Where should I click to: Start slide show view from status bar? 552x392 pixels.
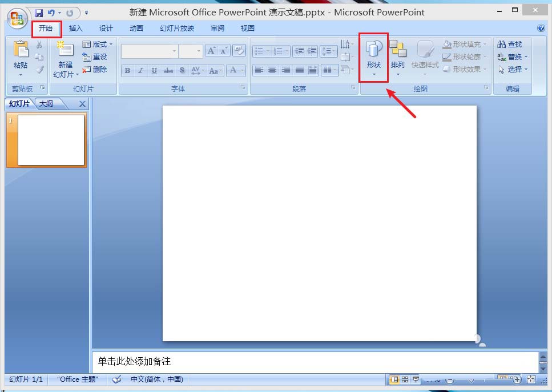[x=416, y=379]
